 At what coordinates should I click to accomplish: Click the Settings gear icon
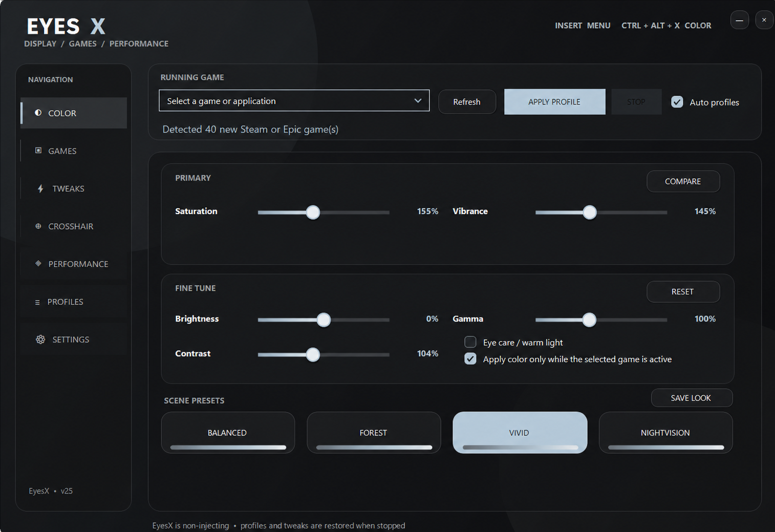click(40, 339)
